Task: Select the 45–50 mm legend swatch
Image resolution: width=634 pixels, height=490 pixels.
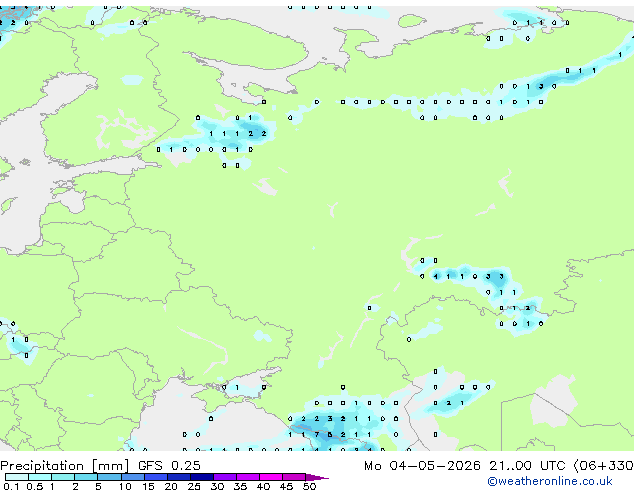Action: (294, 477)
